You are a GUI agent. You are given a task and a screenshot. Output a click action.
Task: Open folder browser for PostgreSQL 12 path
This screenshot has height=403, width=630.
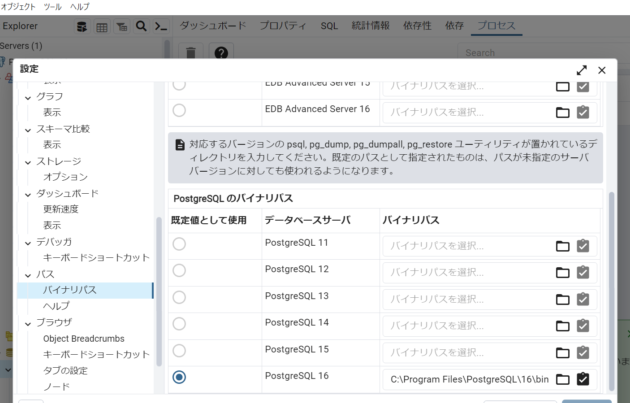(562, 273)
